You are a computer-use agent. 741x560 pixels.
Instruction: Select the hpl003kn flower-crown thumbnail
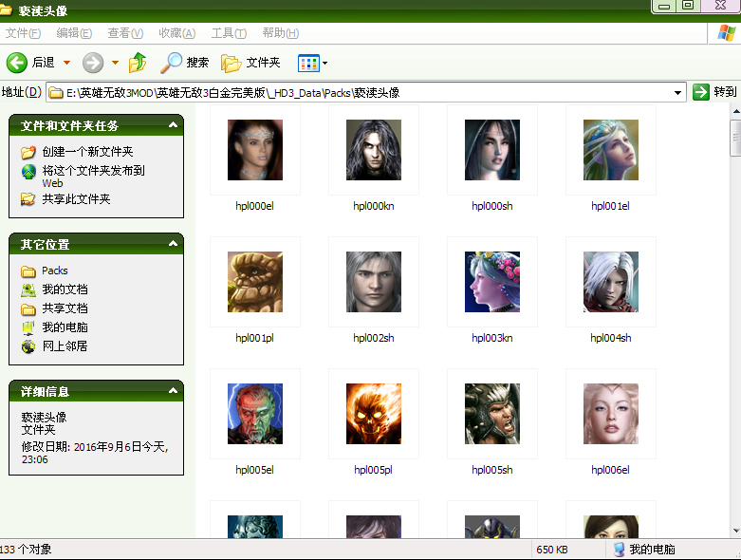pos(492,282)
